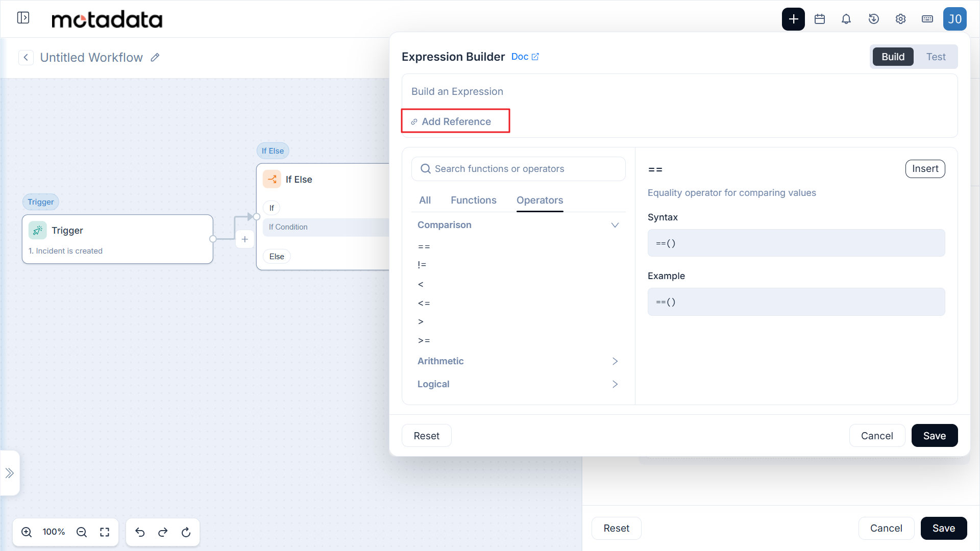Add a node with the plus connector
The height and width of the screenshot is (551, 980).
[x=245, y=239]
